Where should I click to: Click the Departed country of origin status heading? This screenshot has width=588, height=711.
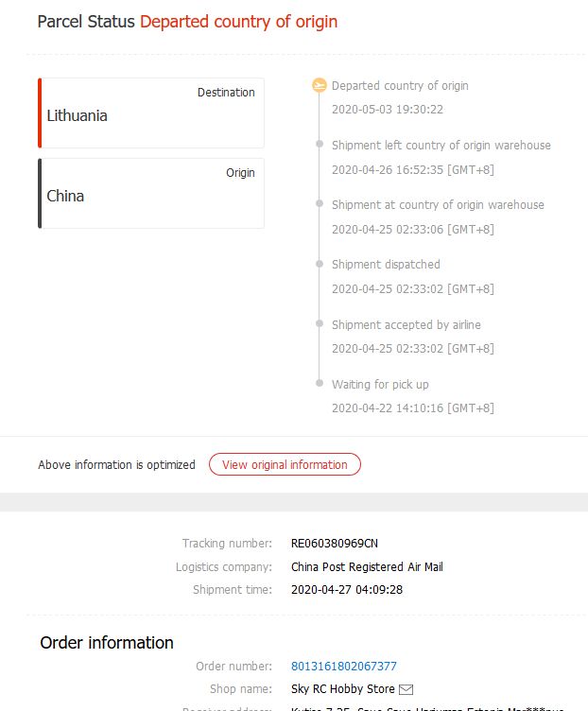coord(238,21)
